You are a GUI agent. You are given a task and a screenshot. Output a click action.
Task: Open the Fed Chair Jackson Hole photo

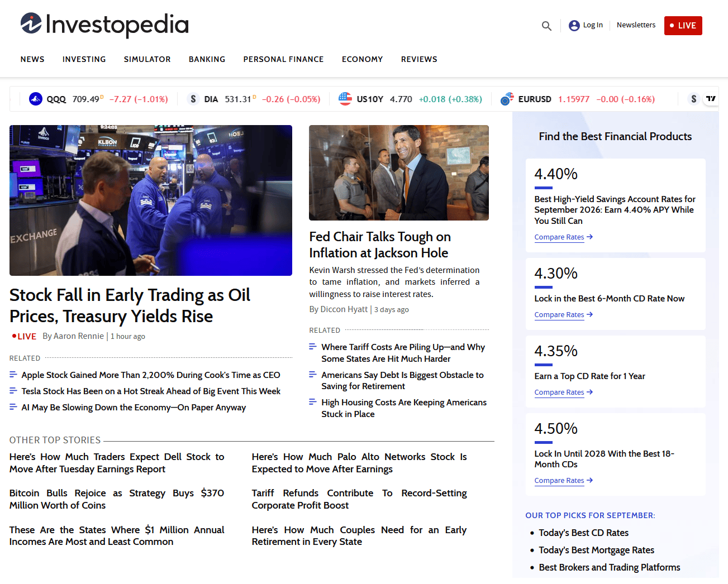(x=399, y=173)
